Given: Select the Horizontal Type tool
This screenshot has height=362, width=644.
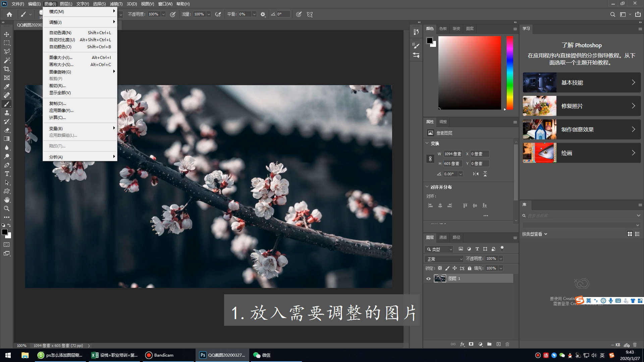Looking at the screenshot, I should click(x=7, y=174).
